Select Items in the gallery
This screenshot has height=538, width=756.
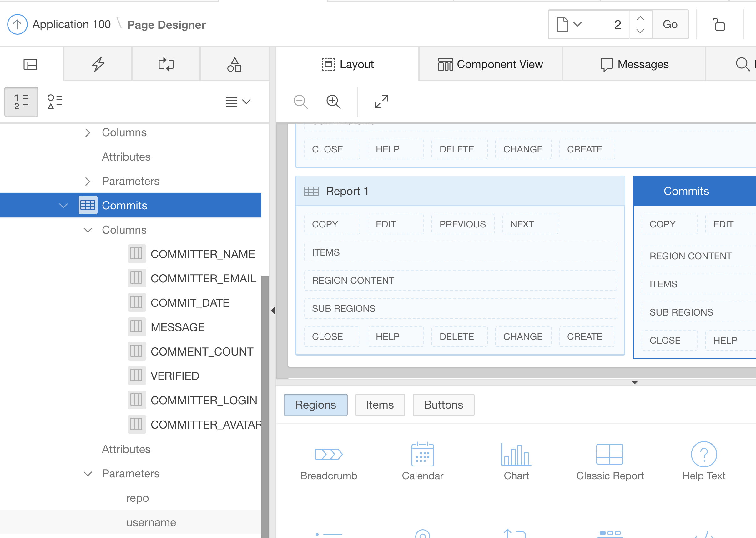(380, 405)
